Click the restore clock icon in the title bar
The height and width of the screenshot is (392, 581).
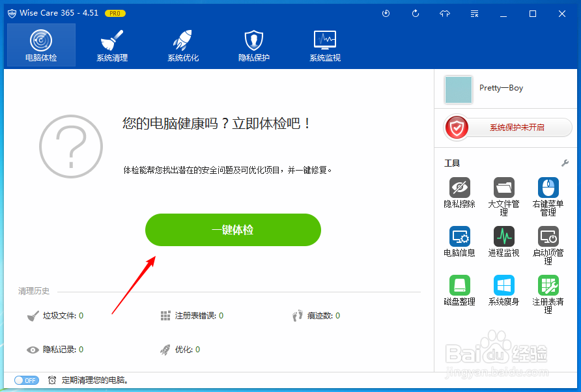click(x=386, y=14)
